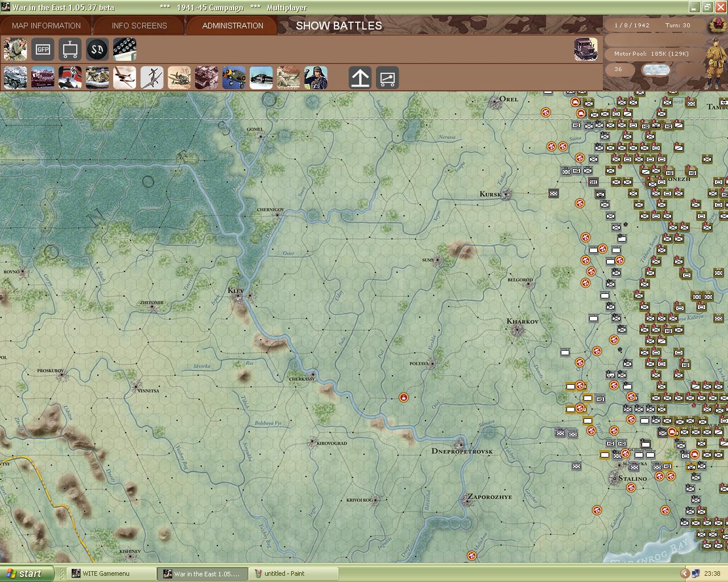Click the snow weather indicator
728x582 pixels.
(656, 69)
